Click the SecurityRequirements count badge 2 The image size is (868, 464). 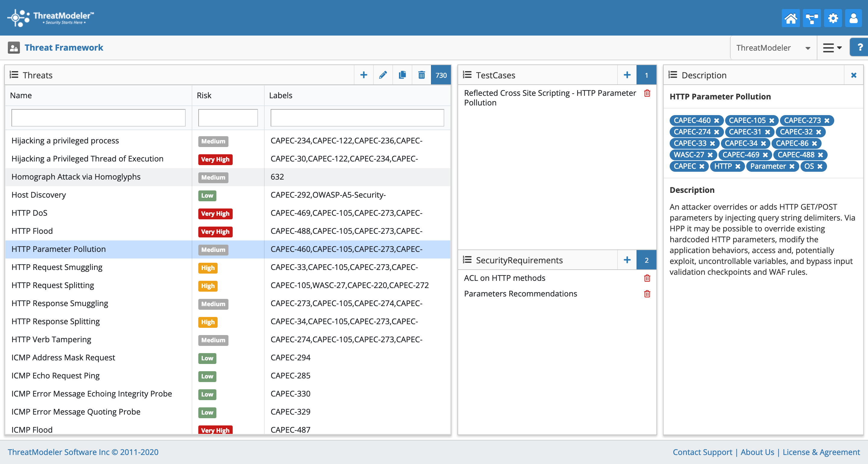646,260
